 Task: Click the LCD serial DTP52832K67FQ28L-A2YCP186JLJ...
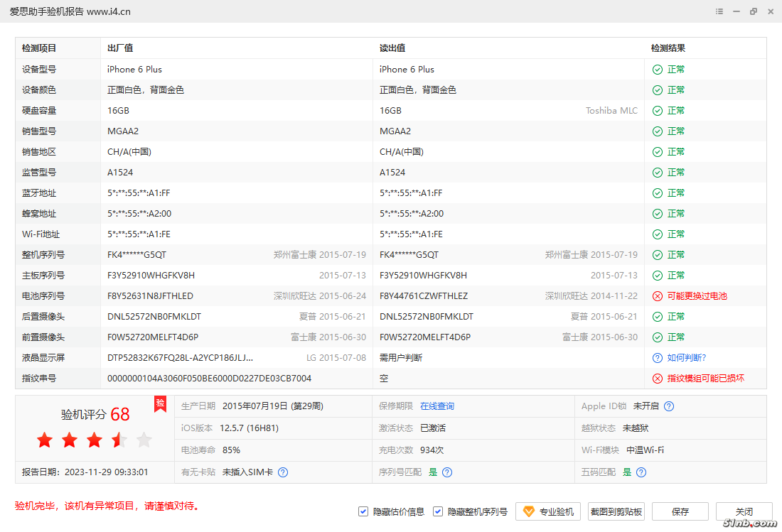click(x=180, y=358)
